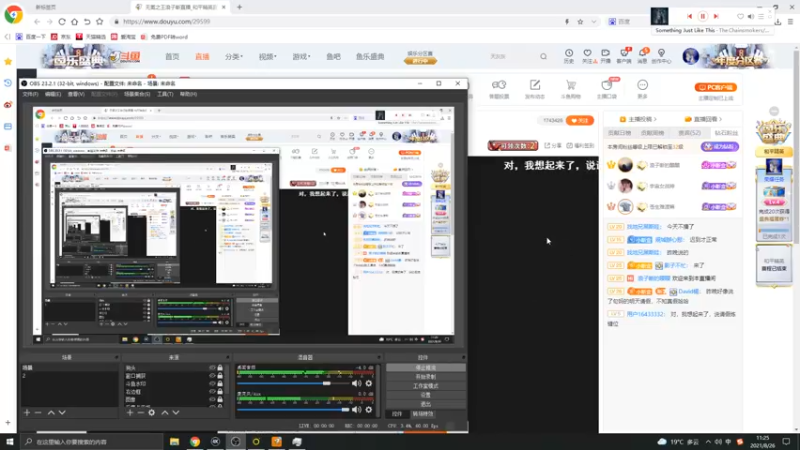The image size is (800, 450).
Task: Toggle visibility of the first source row
Action: pyautogui.click(x=212, y=368)
